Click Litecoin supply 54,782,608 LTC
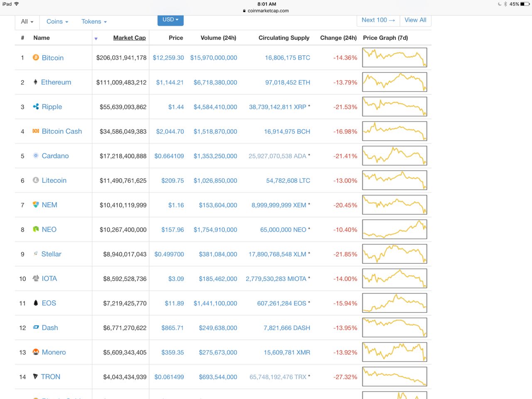The image size is (532, 399). click(288, 181)
